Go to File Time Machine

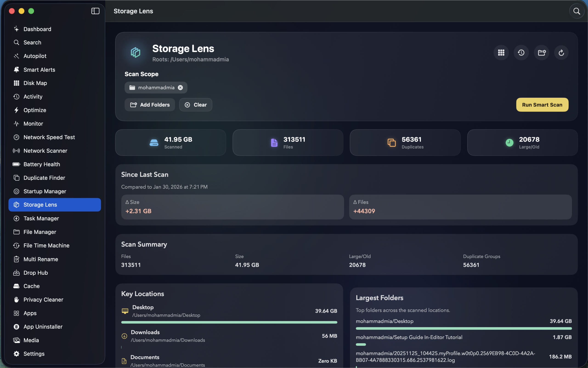click(55, 245)
